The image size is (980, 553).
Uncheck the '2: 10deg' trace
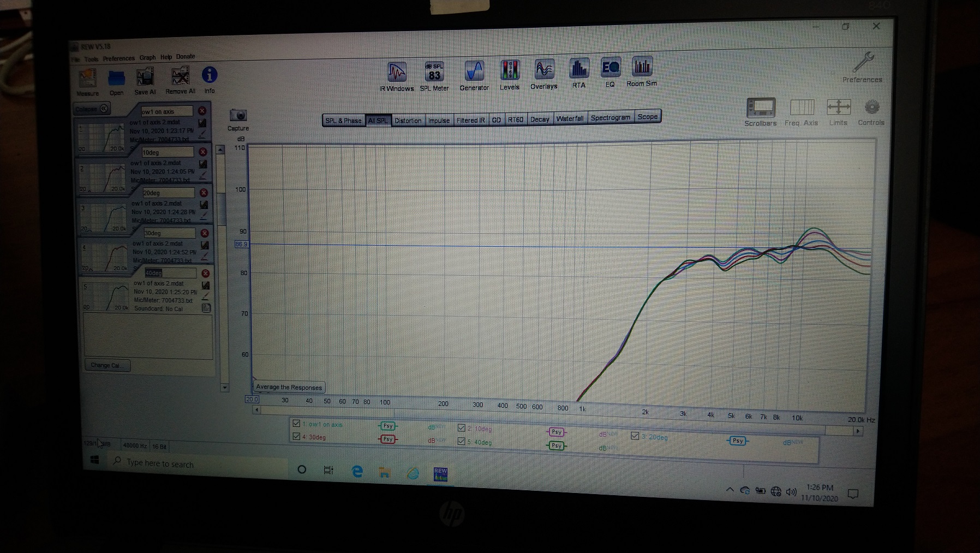click(x=462, y=428)
